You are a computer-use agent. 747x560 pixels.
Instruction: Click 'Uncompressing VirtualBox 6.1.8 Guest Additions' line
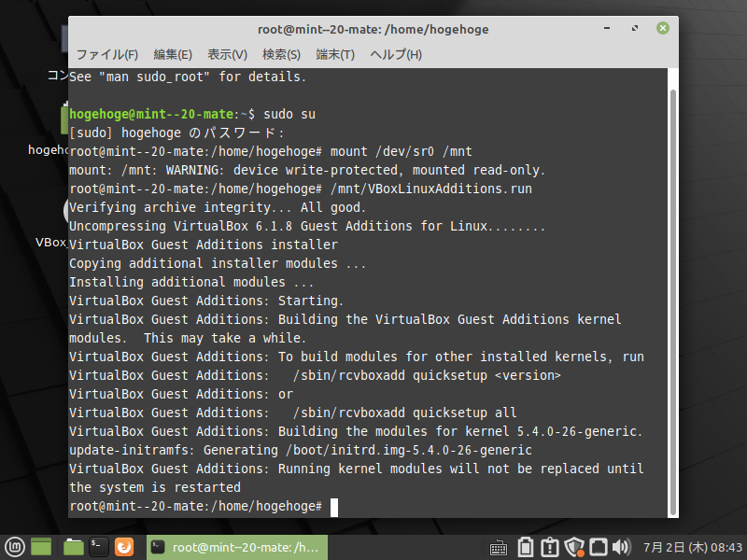[x=307, y=226]
